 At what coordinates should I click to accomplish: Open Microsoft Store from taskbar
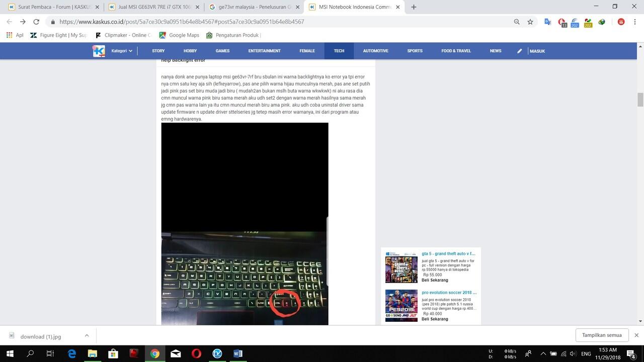[x=113, y=353]
